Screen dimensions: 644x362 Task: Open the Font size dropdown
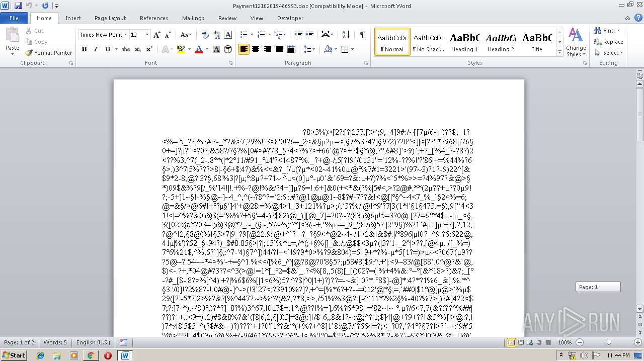tap(147, 35)
